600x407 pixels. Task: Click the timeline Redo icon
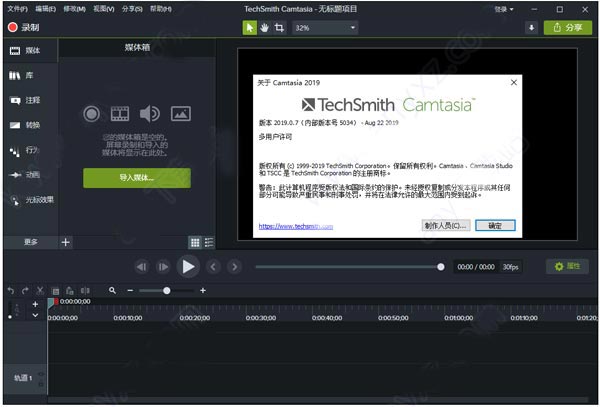(x=25, y=291)
